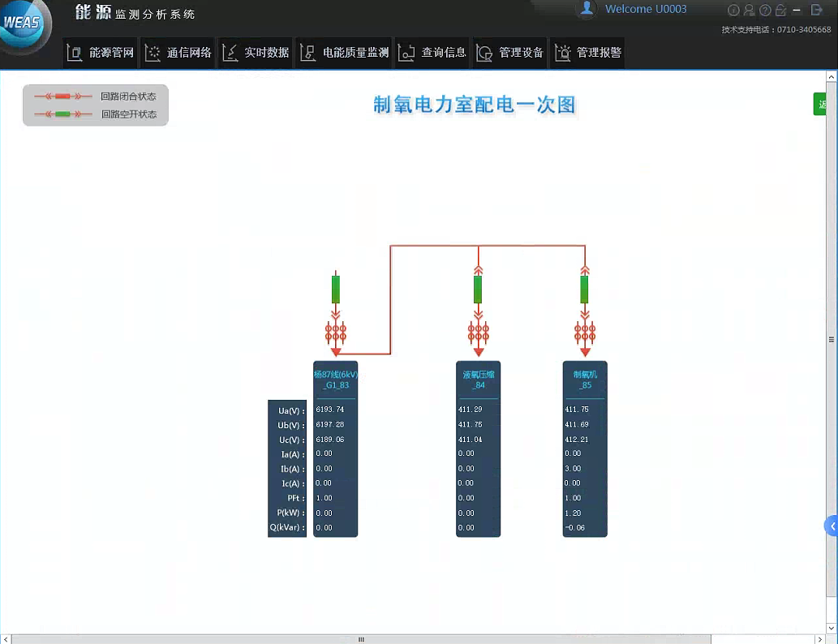Screen dimensions: 838x644
Task: Toggle the green breaker above 液氧压缩_84
Action: pos(478,289)
